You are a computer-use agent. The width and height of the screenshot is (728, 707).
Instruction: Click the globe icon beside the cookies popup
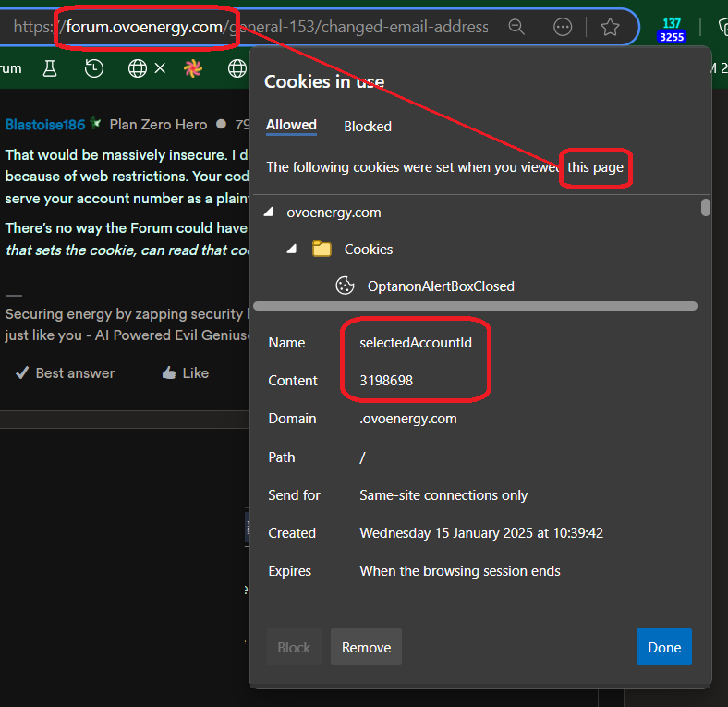[x=237, y=68]
